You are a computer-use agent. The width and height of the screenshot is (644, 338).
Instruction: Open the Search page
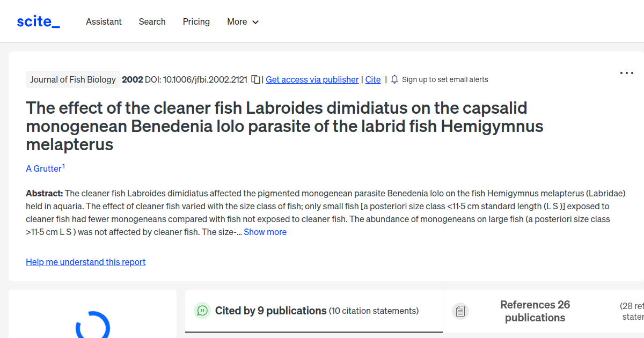click(152, 21)
